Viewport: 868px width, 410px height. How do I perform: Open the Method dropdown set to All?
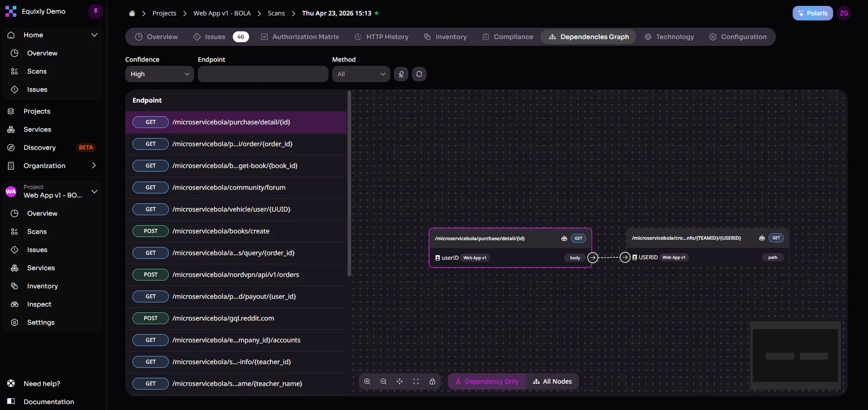tap(361, 74)
